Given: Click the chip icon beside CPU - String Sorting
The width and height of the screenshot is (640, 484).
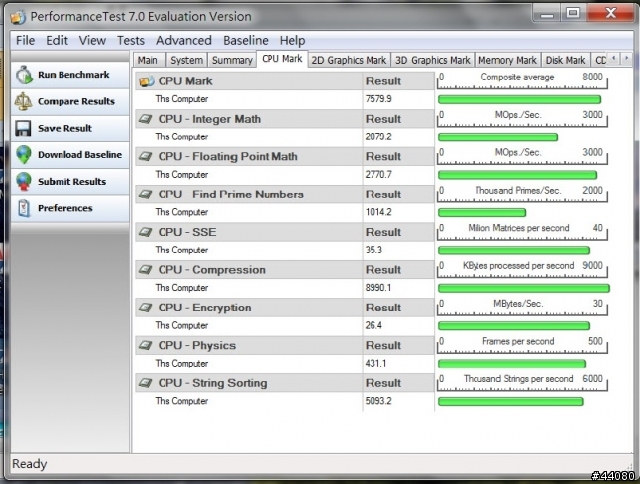Looking at the screenshot, I should coord(146,383).
